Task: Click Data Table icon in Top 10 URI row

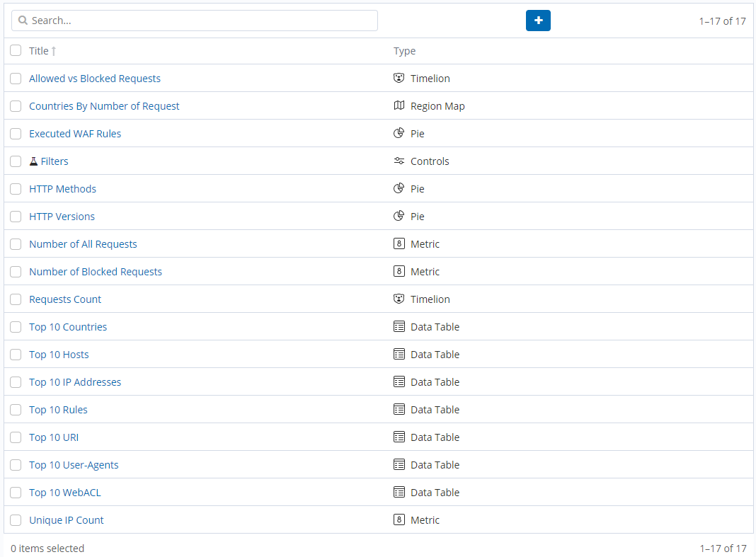Action: point(399,437)
